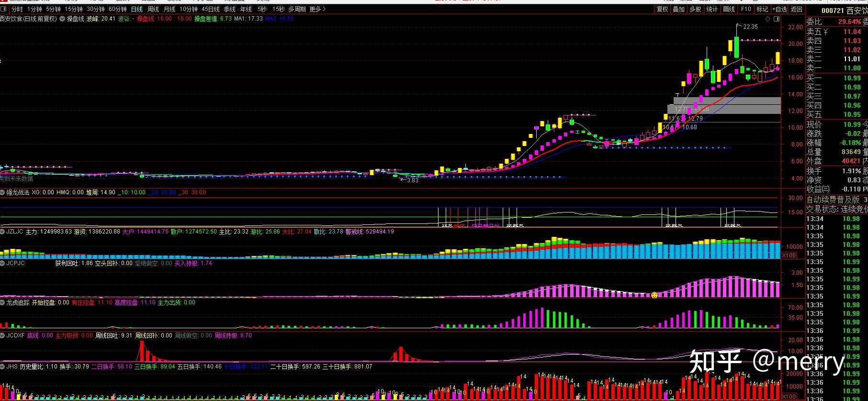Select the 15分钟 period
The image size is (868, 401).
pos(74,10)
